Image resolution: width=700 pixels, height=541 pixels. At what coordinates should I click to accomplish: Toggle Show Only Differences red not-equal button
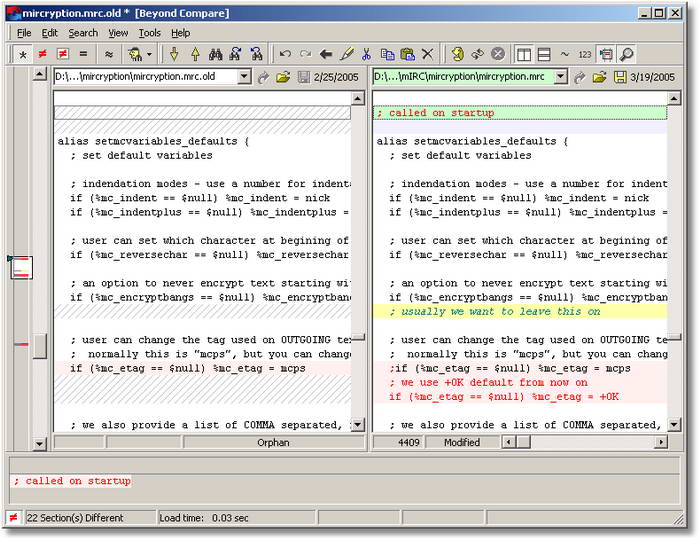click(42, 54)
